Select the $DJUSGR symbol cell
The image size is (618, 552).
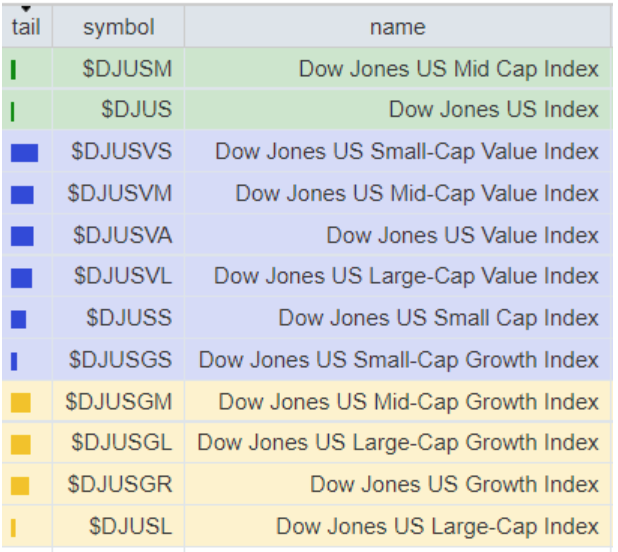click(120, 485)
